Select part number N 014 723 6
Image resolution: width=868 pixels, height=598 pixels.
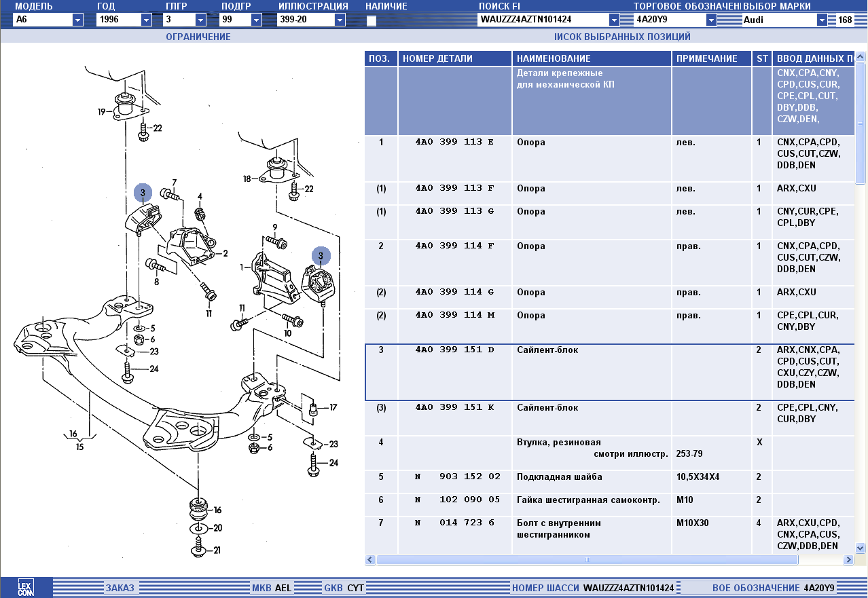(454, 523)
